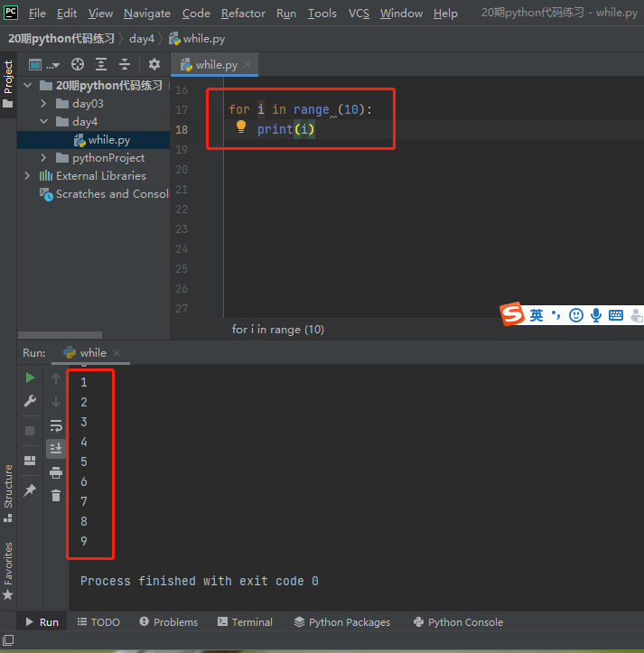Open the Run menu
The width and height of the screenshot is (644, 653).
pos(286,14)
